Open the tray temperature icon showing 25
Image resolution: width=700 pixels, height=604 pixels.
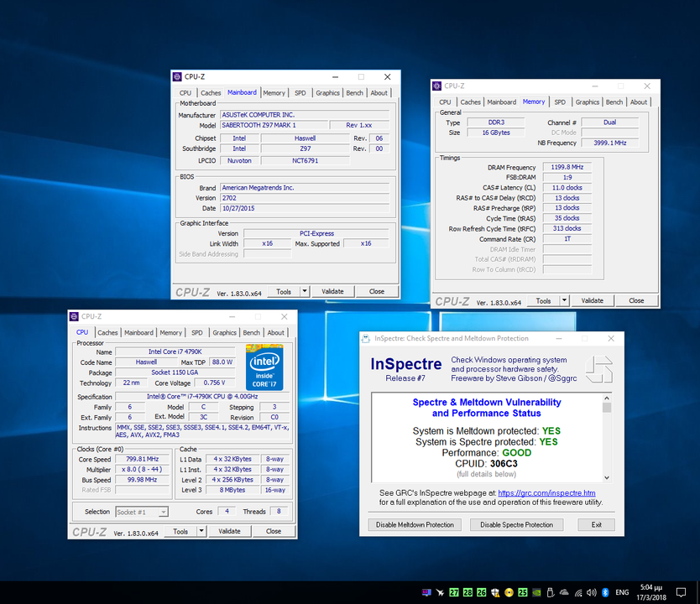point(523,592)
